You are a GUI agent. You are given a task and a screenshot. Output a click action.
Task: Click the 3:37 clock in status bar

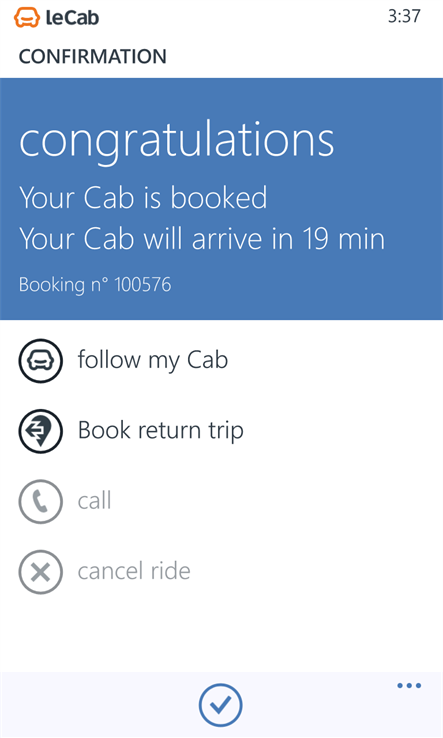pyautogui.click(x=404, y=16)
